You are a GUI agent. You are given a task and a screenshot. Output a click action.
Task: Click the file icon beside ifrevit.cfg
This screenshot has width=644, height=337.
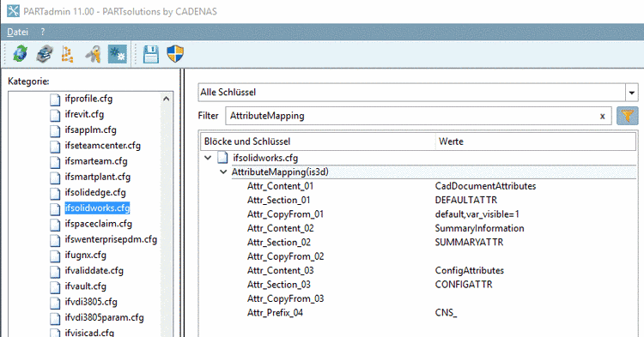[55, 115]
